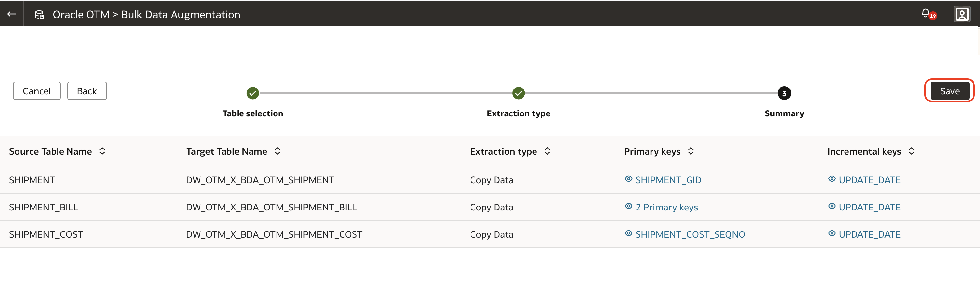Sort by Extraction type column
Image resolution: width=980 pixels, height=286 pixels.
[547, 151]
